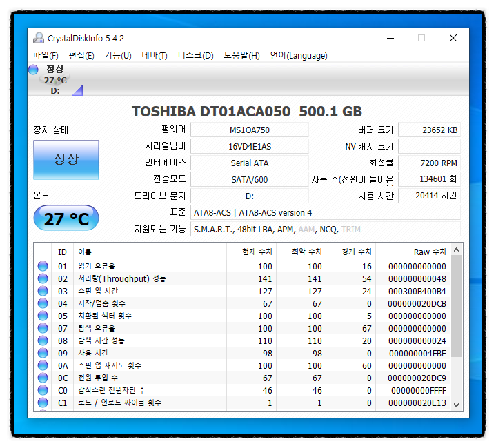496x448 pixels.
Task: Click the status orb for ID 02 row
Action: coord(43,278)
